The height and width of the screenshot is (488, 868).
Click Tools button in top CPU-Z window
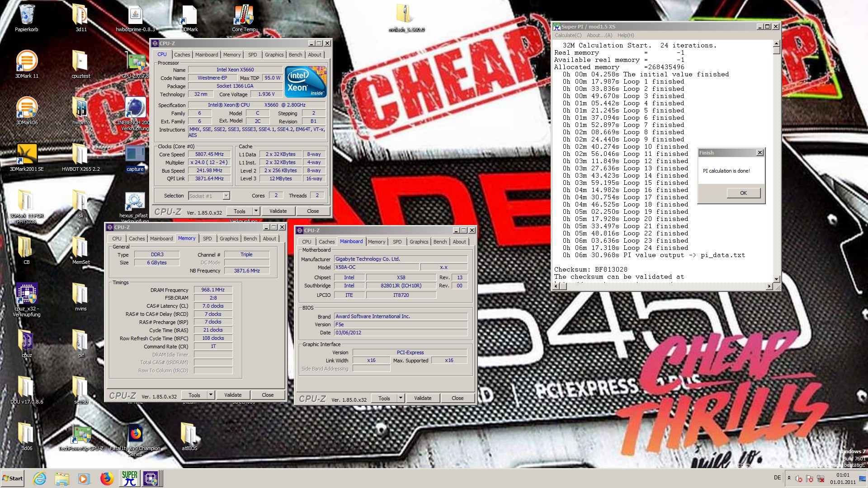pyautogui.click(x=239, y=211)
